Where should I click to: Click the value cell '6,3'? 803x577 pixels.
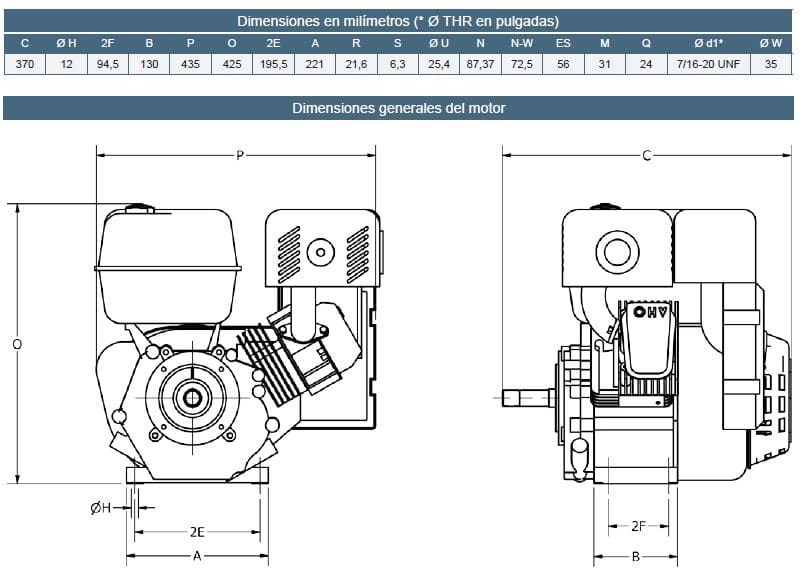(x=397, y=65)
